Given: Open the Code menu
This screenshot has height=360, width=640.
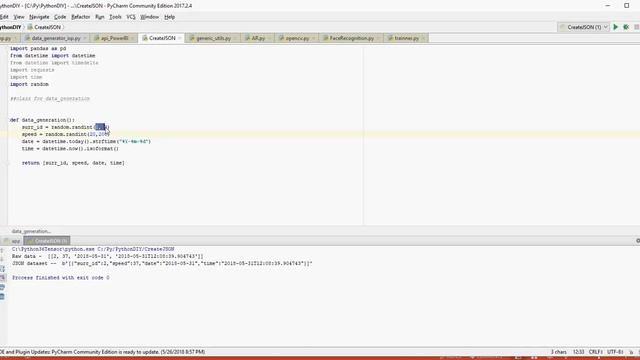Looking at the screenshot, I should click(x=60, y=17).
